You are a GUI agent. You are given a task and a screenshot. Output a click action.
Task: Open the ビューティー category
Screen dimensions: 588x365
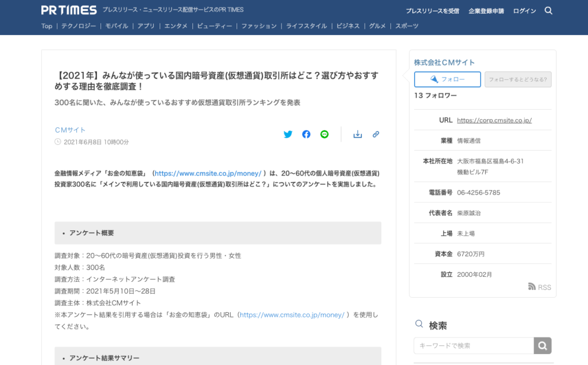[x=215, y=26]
